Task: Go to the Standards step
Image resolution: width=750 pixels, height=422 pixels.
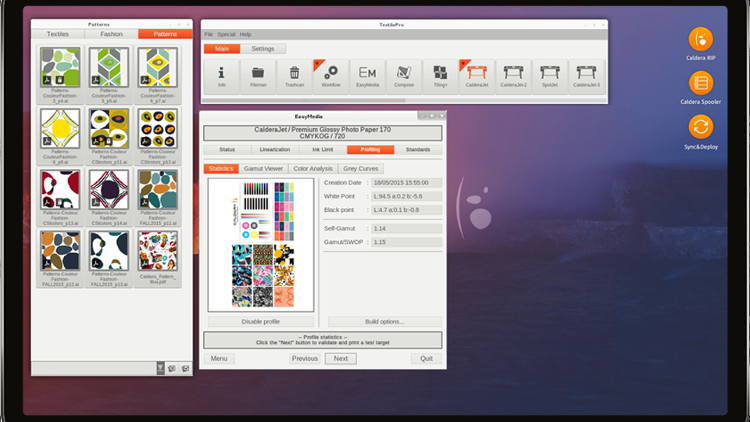Action: tap(418, 150)
